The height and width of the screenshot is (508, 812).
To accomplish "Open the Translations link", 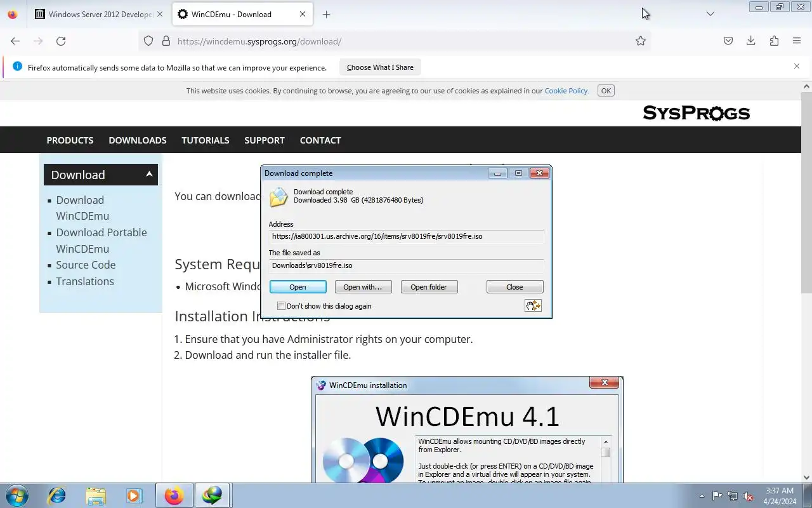I will [85, 281].
